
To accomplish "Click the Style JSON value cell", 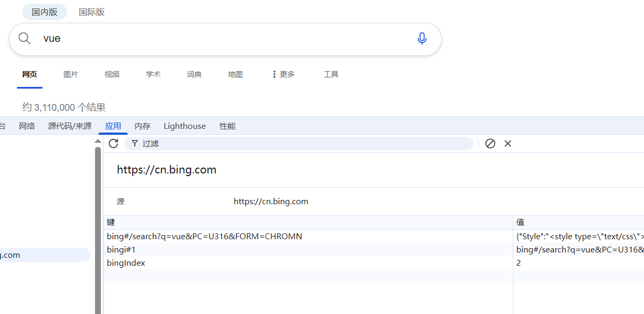I will point(579,236).
